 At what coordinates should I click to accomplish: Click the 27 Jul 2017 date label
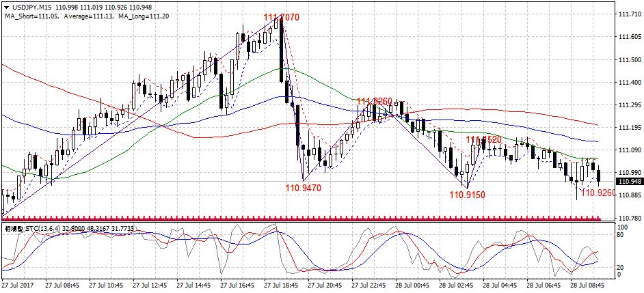[19, 285]
